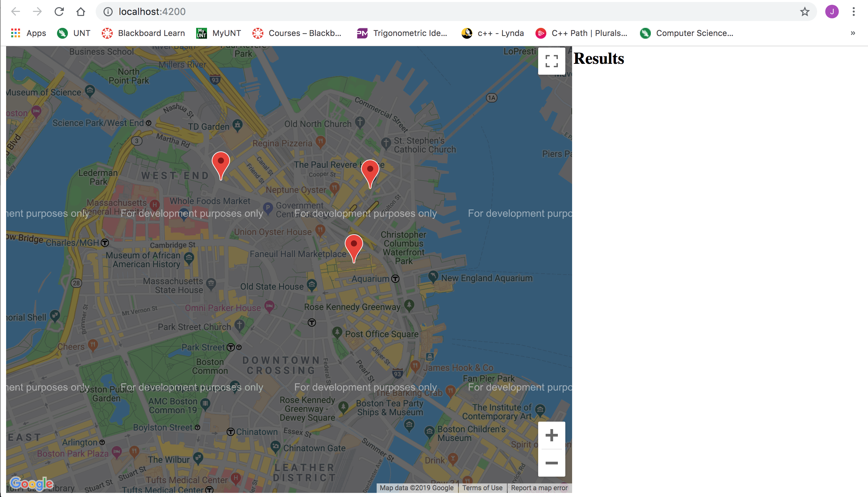Go to the browser home page
The width and height of the screenshot is (868, 497).
click(x=80, y=12)
